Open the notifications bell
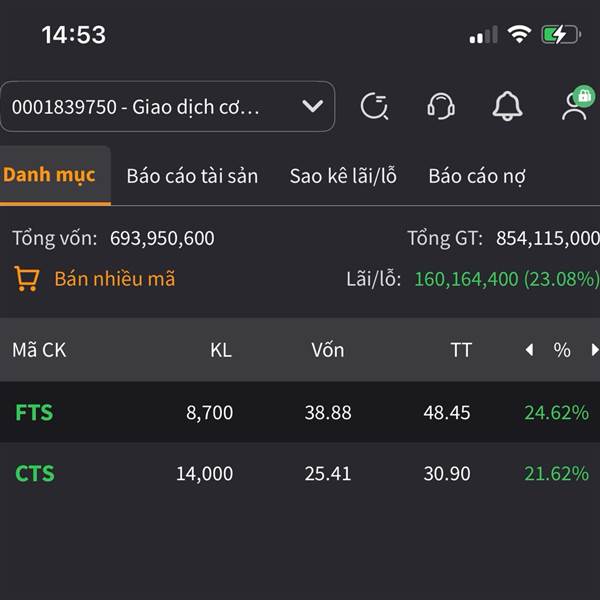600x600 pixels. [507, 106]
